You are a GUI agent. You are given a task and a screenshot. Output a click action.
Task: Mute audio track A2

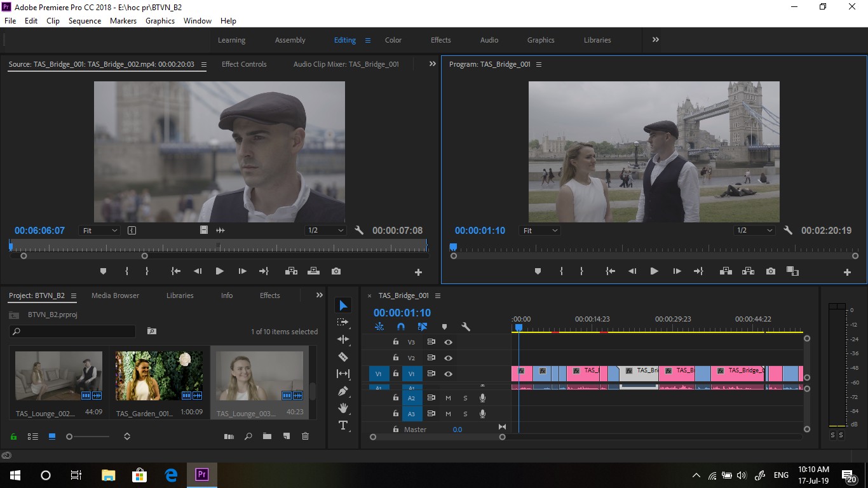[448, 398]
